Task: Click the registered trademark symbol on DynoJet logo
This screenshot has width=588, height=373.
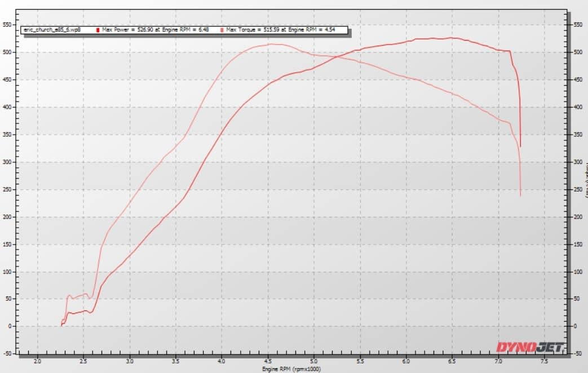Action: 562,351
